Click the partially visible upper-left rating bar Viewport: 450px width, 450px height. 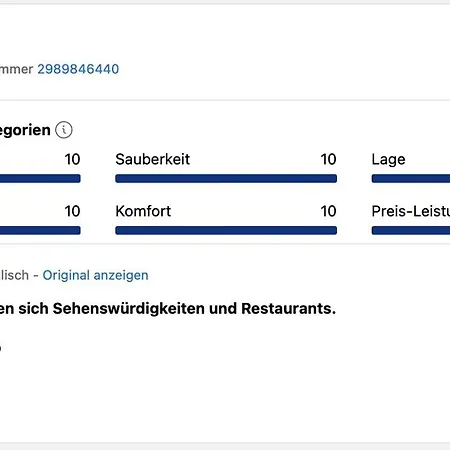click(x=40, y=179)
